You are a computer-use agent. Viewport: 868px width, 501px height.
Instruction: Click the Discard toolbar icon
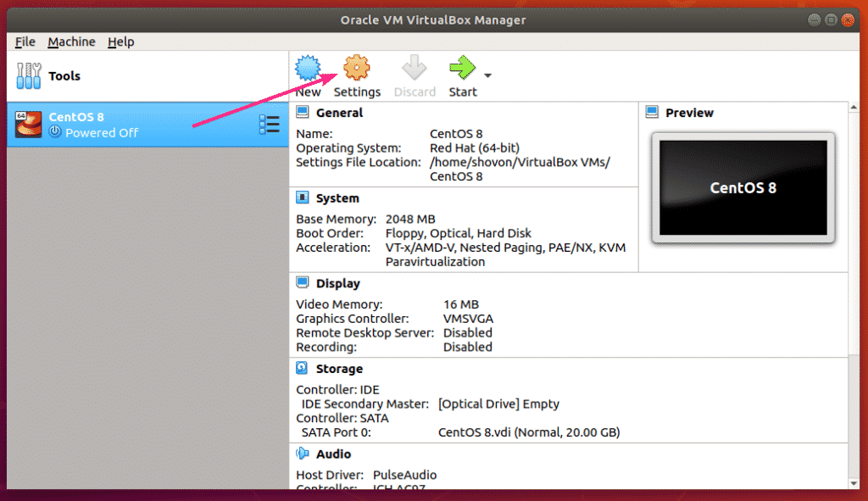pyautogui.click(x=414, y=68)
